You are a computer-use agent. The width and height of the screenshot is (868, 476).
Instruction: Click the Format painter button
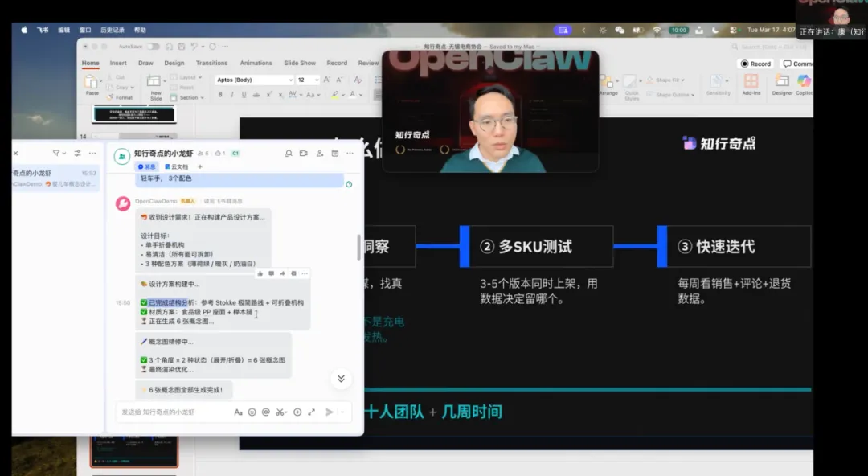[120, 97]
